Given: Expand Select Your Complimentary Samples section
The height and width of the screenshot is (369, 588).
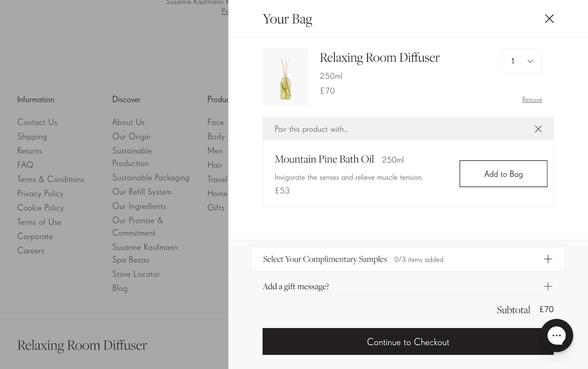Looking at the screenshot, I should click(x=408, y=259).
